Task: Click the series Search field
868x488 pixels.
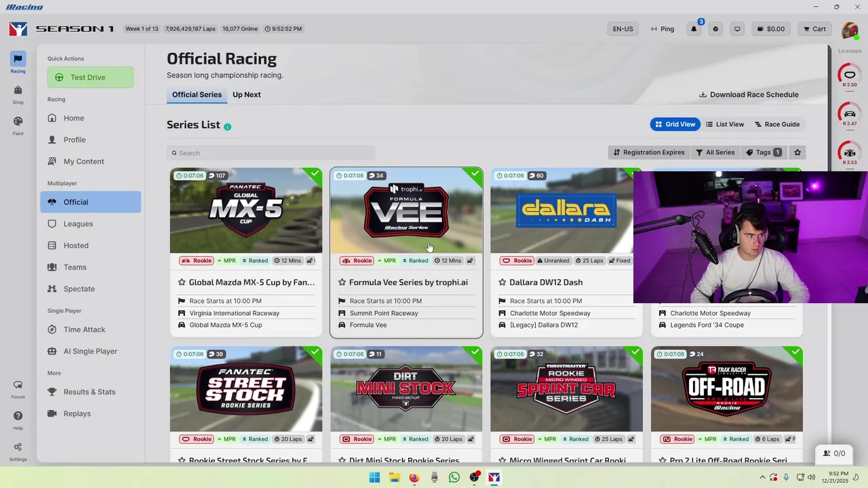Action: point(271,153)
